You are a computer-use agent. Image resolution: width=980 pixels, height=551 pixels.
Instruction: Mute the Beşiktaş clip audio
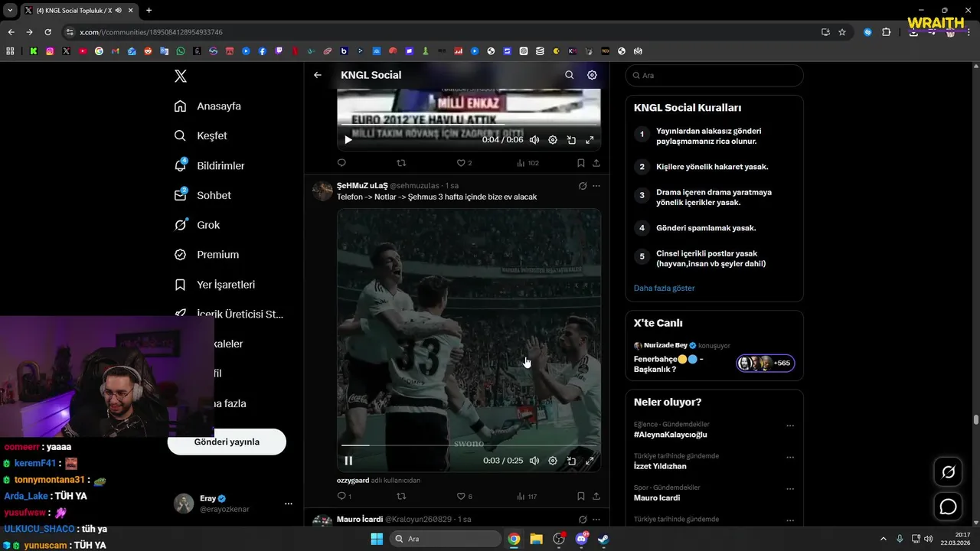(534, 461)
